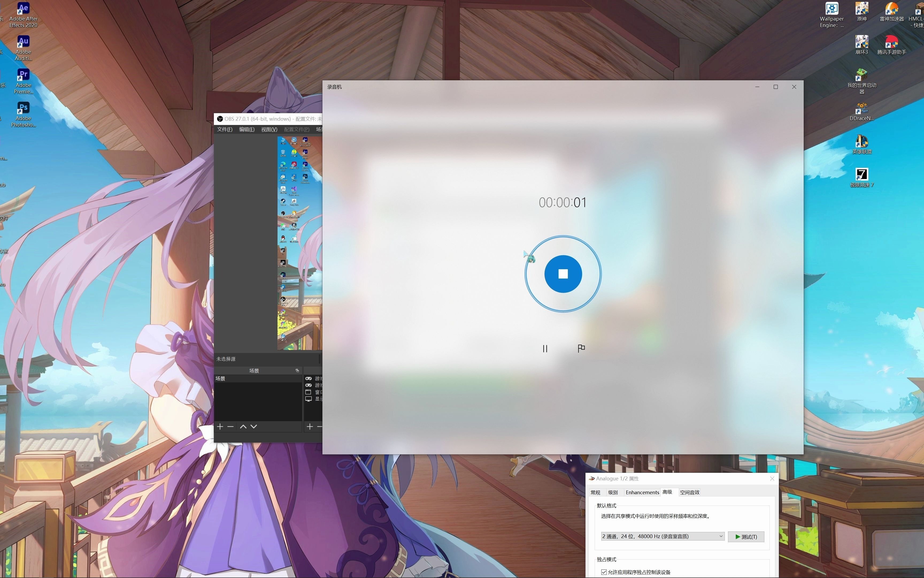
Task: Click the 测试(T) test button
Action: (746, 537)
